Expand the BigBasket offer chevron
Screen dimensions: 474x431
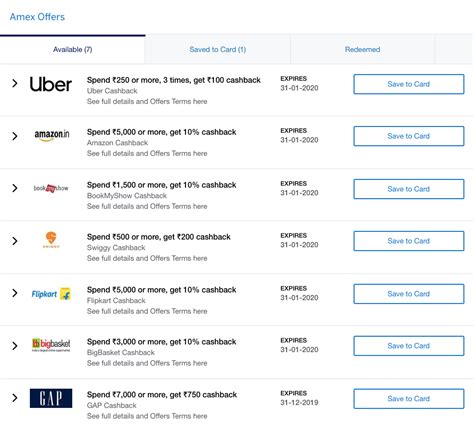click(15, 346)
